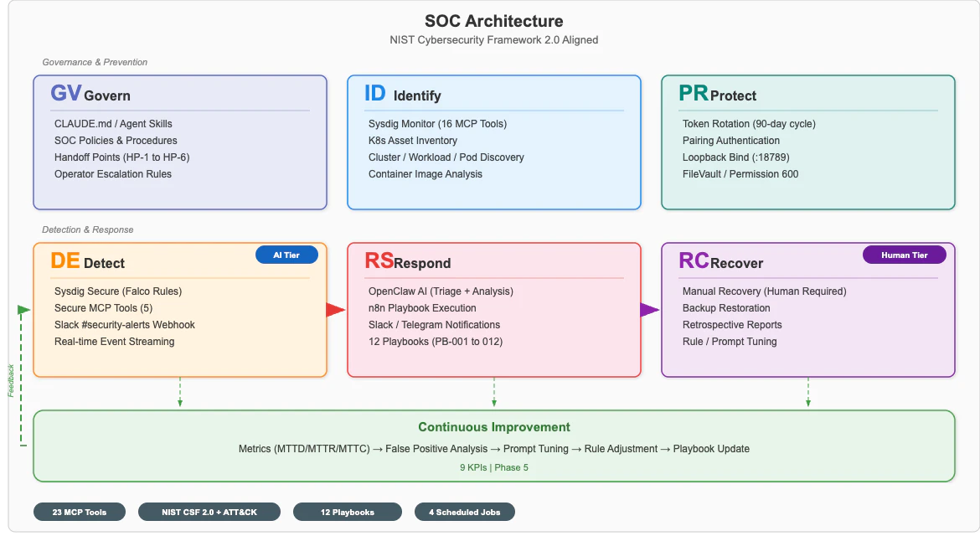Click the Human Tier badge
Viewport: 980px width, 536px height.
pos(905,255)
